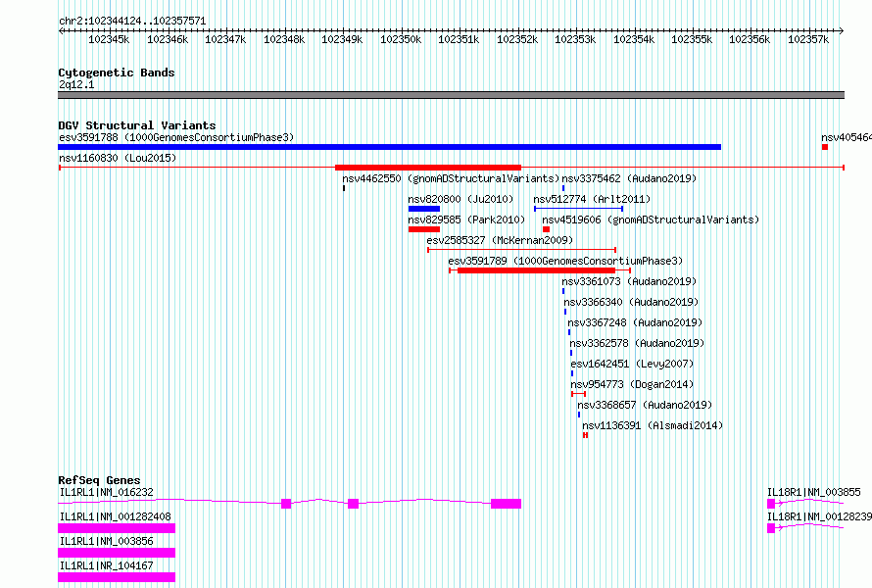The height and width of the screenshot is (588, 872).
Task: Open the IL1RL1|NM_016232 transcript label
Action: coord(106,492)
